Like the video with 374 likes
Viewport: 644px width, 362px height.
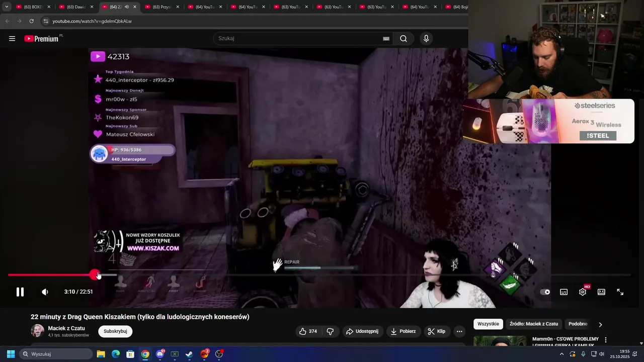point(308,331)
